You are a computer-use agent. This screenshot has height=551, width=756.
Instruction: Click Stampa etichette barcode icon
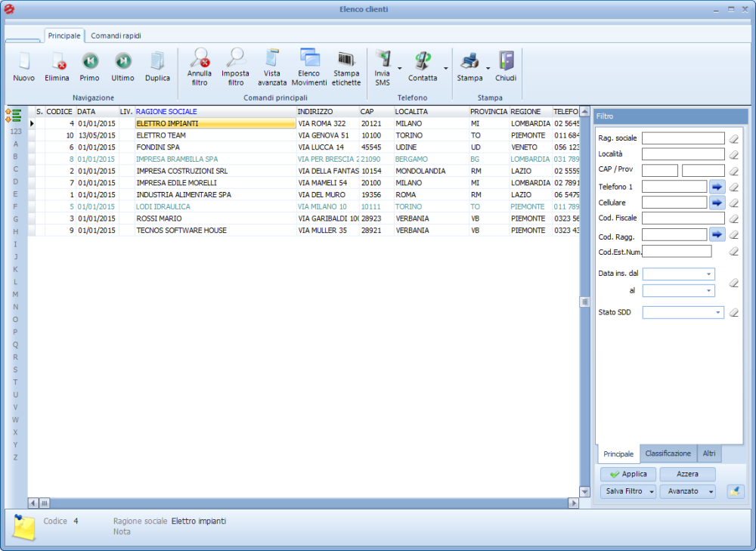(x=346, y=59)
